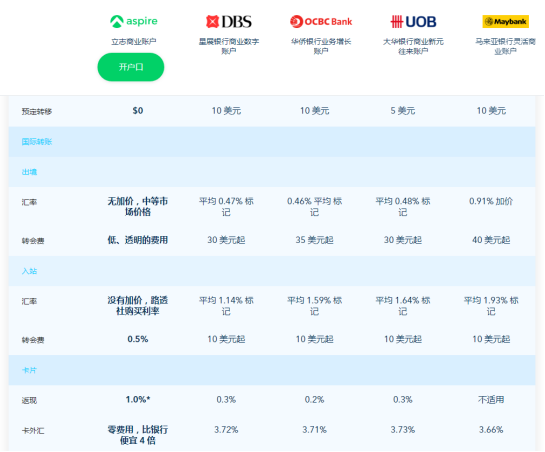
Task: Click 35 美元起 cell under OCBC
Action: (x=315, y=240)
